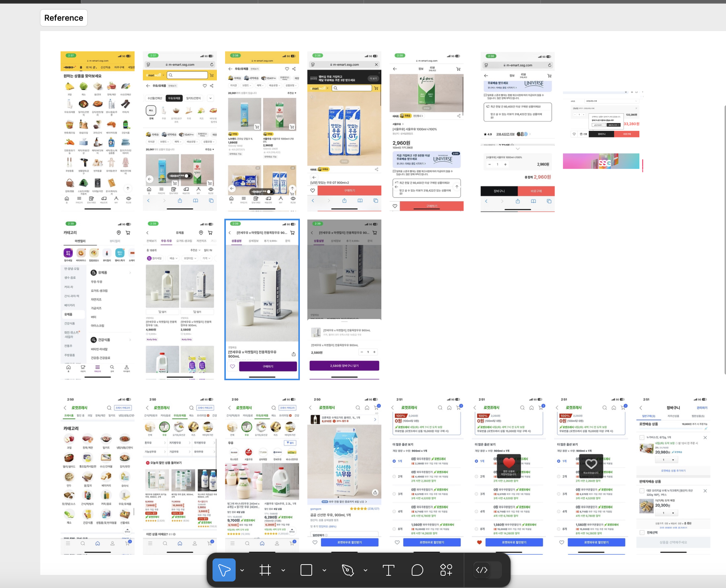Open the Actions tool
Screen dimensions: 726x588
pyautogui.click(x=446, y=570)
